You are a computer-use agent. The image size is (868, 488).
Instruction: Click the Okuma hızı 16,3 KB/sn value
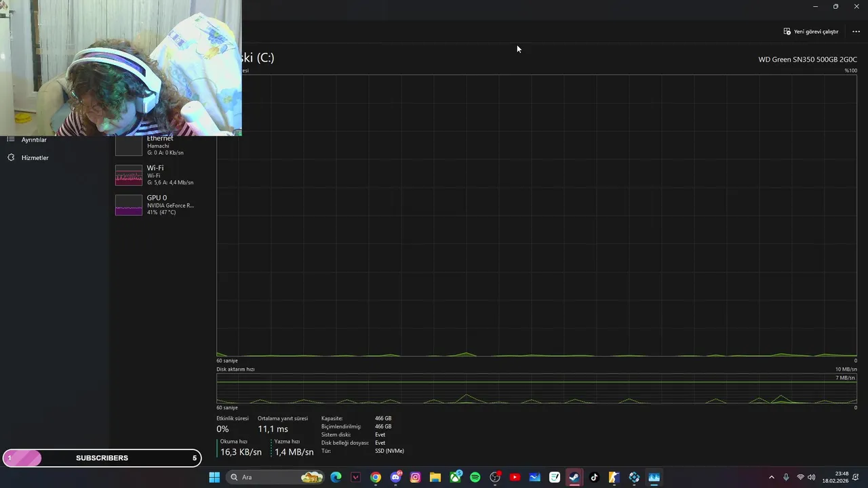tap(241, 452)
